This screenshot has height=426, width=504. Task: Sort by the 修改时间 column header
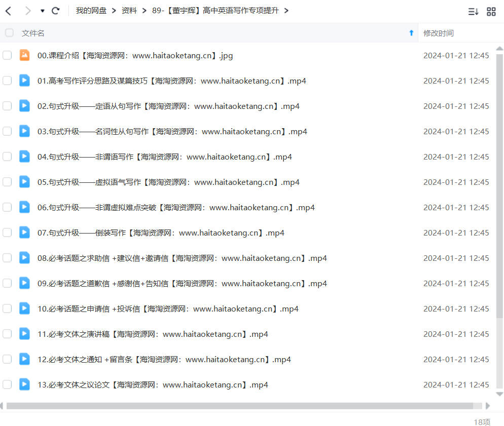click(439, 33)
